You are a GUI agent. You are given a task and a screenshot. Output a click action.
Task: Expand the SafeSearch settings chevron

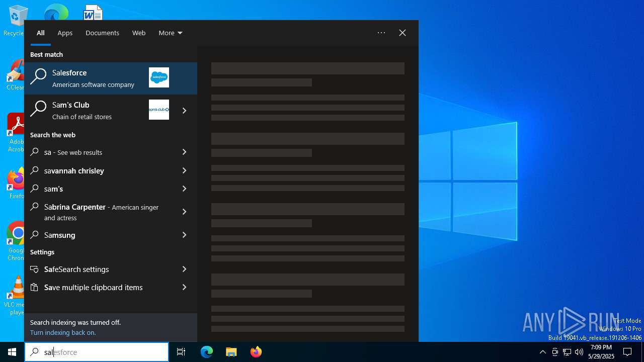pos(184,269)
